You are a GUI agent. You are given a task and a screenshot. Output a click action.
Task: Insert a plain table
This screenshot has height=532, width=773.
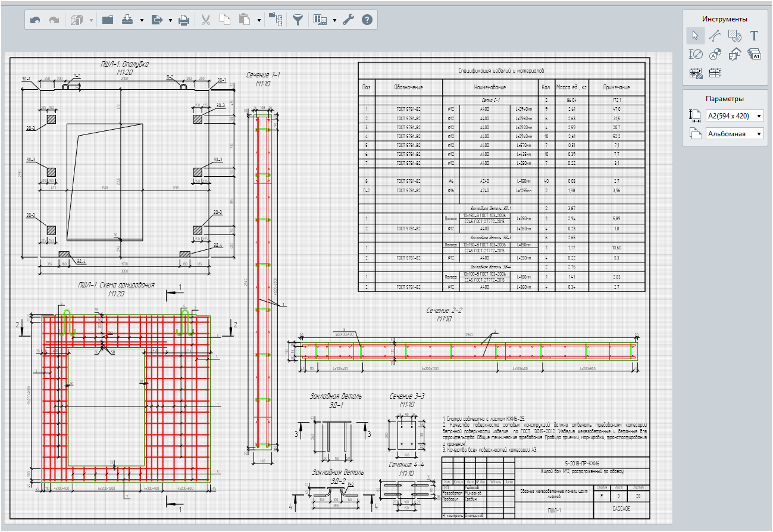715,73
